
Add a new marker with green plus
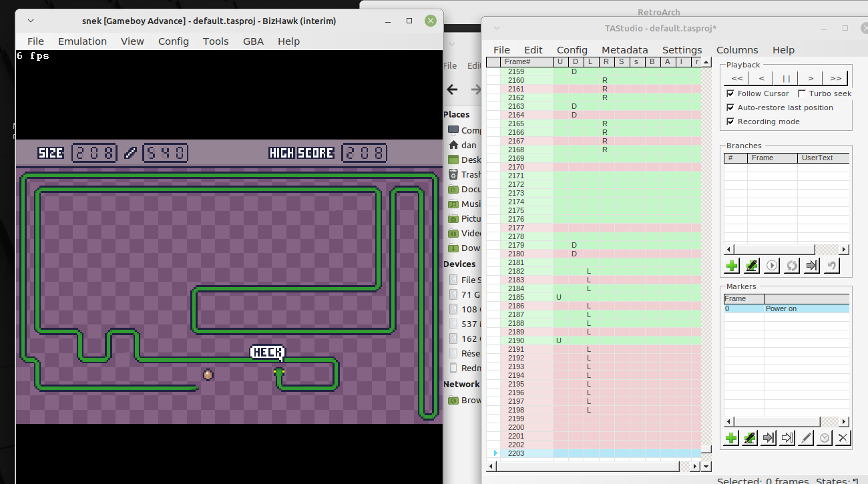[732, 438]
